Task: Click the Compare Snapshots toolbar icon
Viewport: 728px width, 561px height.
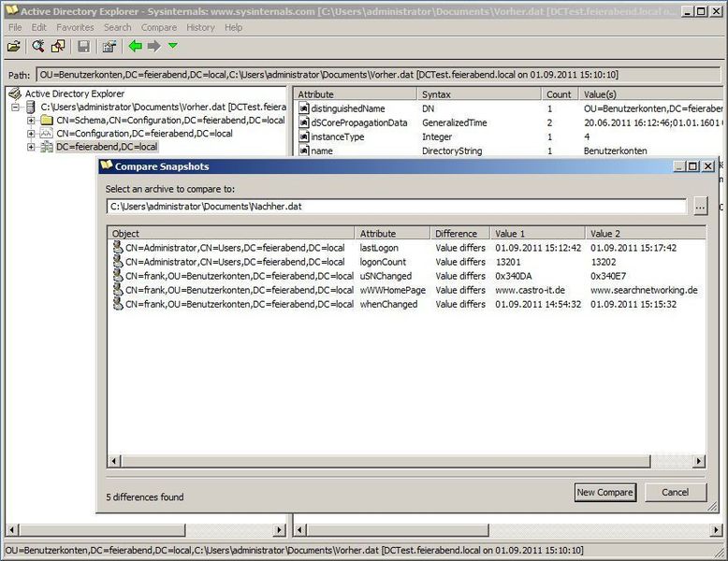Action: 58,46
